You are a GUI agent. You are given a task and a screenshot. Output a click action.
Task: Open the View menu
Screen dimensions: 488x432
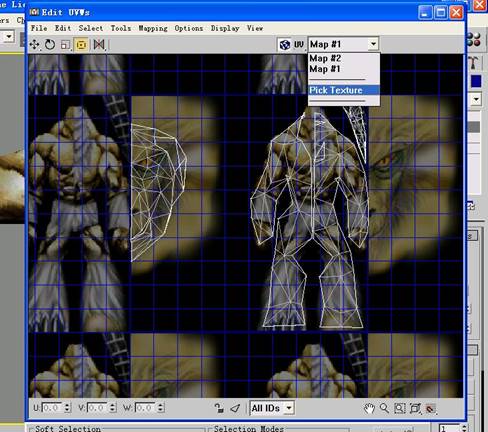coord(255,28)
